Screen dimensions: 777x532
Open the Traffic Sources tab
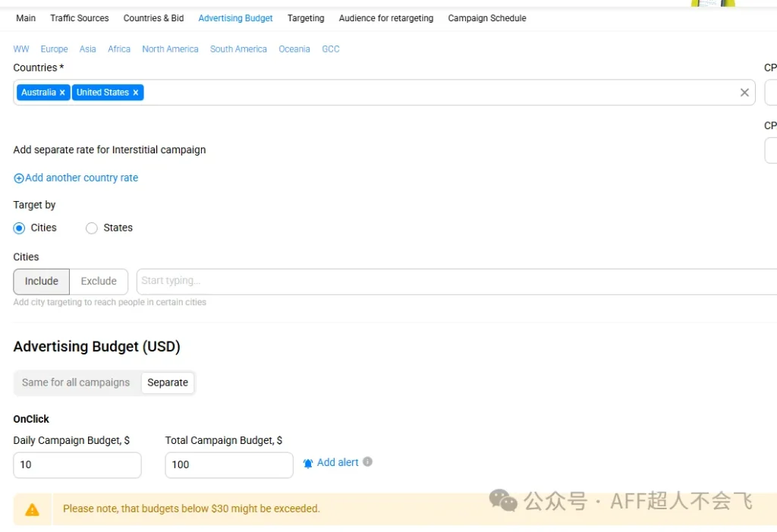[x=80, y=18]
